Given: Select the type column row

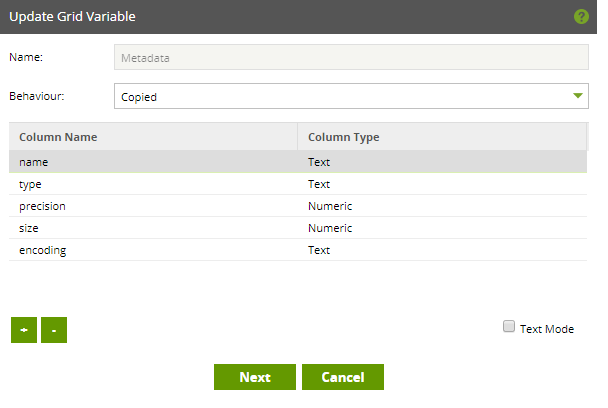Looking at the screenshot, I should [298, 184].
